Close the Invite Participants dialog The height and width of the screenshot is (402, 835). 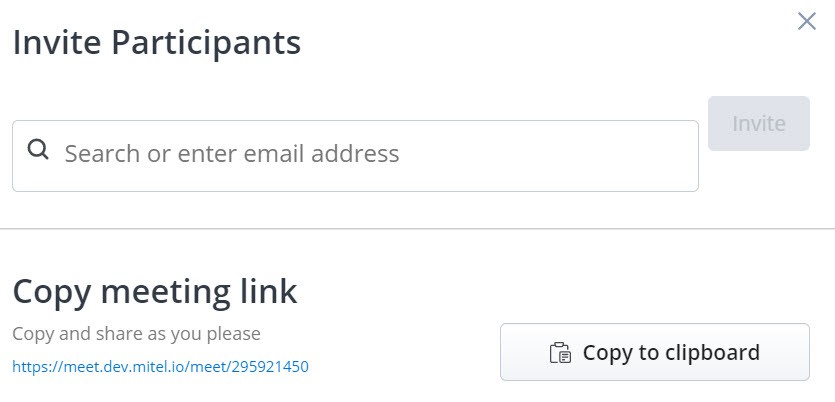click(x=806, y=21)
